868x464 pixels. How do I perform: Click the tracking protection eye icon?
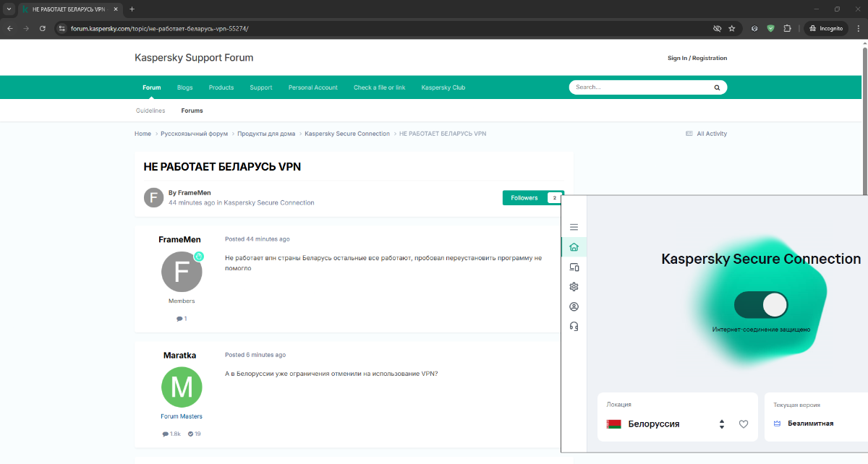(717, 28)
